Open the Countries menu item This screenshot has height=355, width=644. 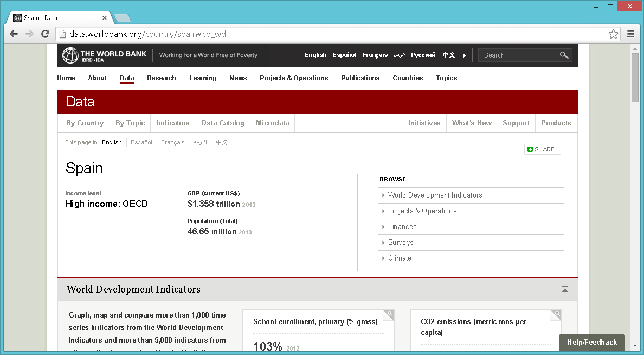click(x=408, y=78)
